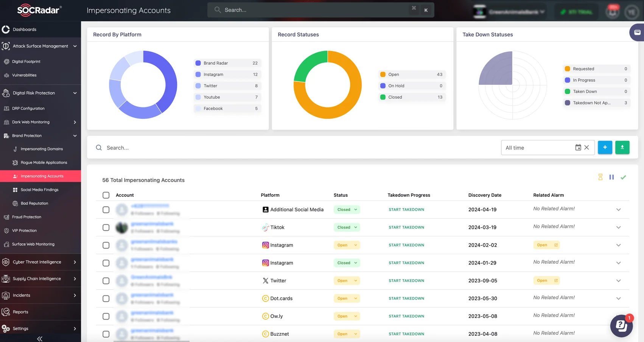Open the user avatar menu

(632, 12)
